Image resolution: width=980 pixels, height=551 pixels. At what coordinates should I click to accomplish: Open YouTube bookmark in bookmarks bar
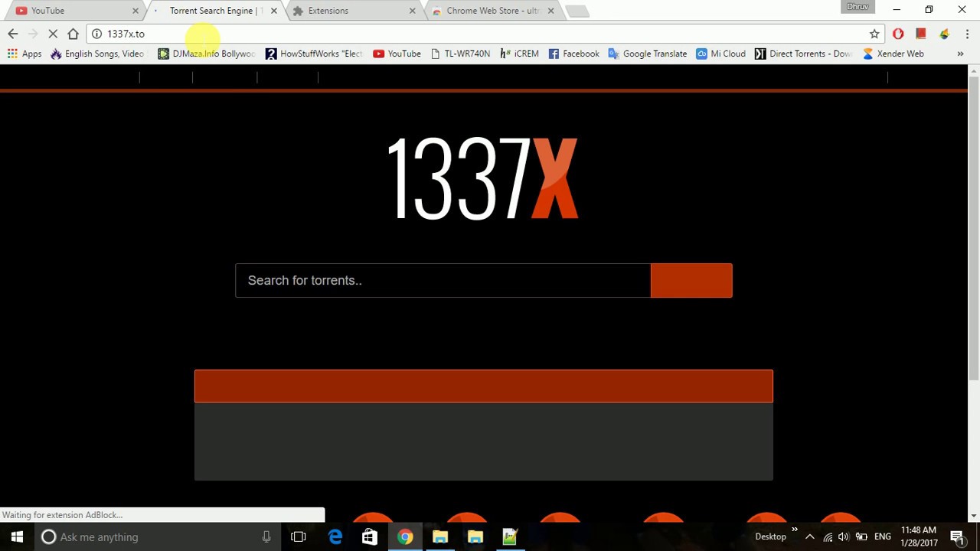pos(397,54)
